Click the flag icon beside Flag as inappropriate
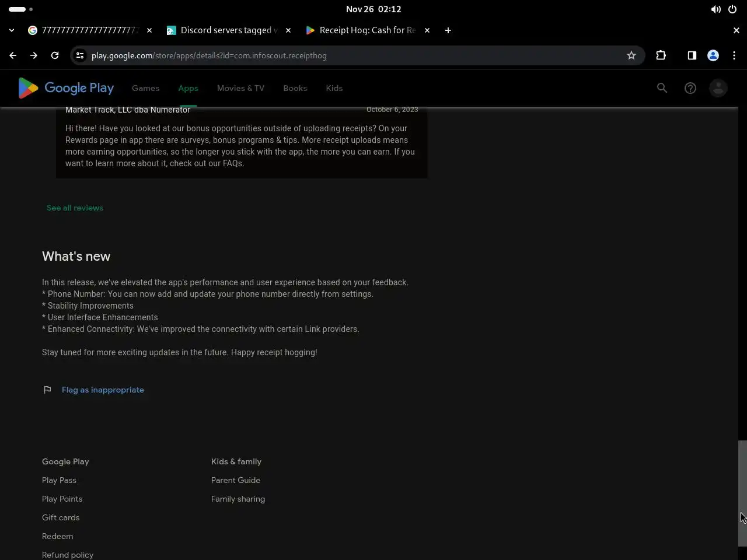Screen dimensions: 747x560 (x=47, y=390)
